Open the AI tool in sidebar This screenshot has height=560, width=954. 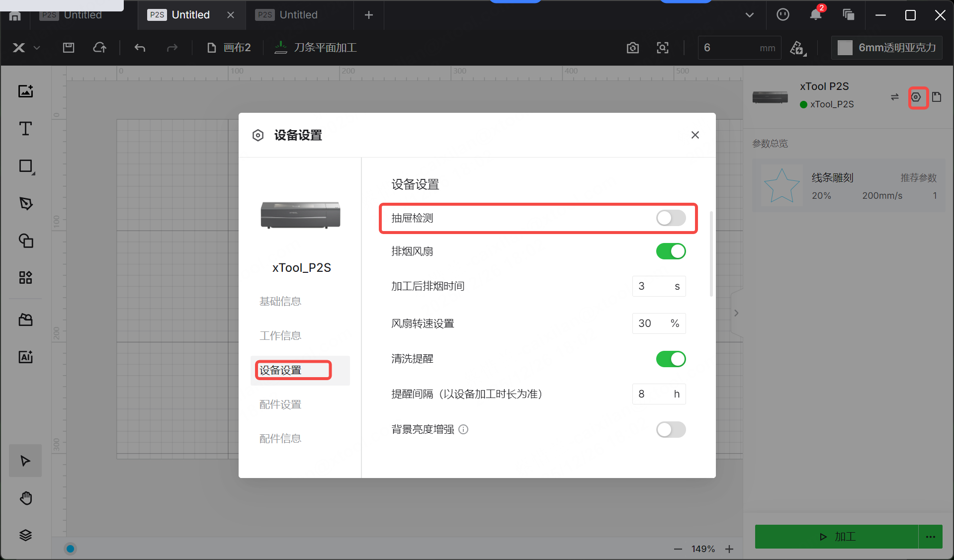25,357
